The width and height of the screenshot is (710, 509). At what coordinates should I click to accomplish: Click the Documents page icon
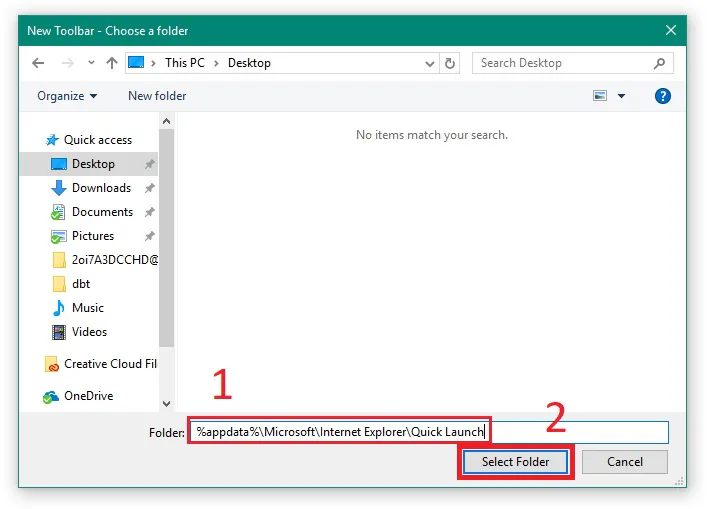pos(58,212)
